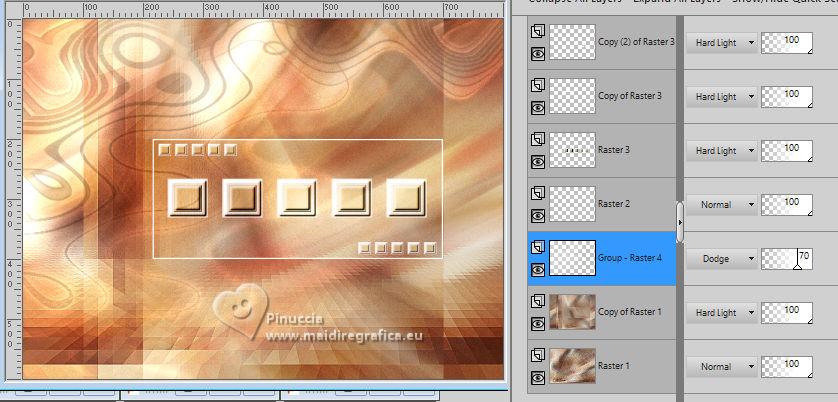Click the 'Group - Raster 4' layer name

pyautogui.click(x=630, y=258)
